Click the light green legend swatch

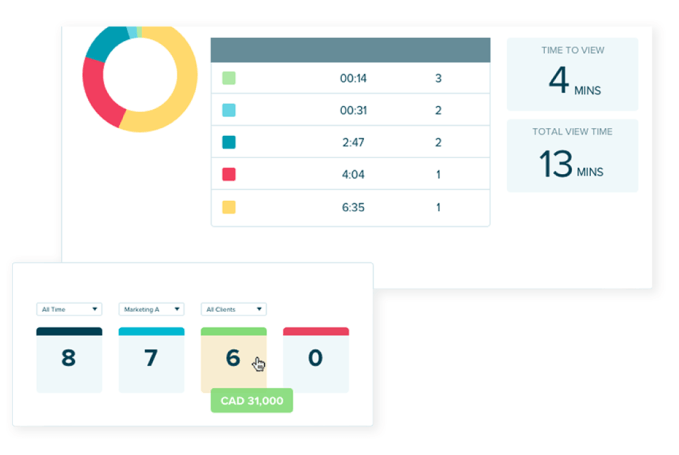tap(228, 78)
